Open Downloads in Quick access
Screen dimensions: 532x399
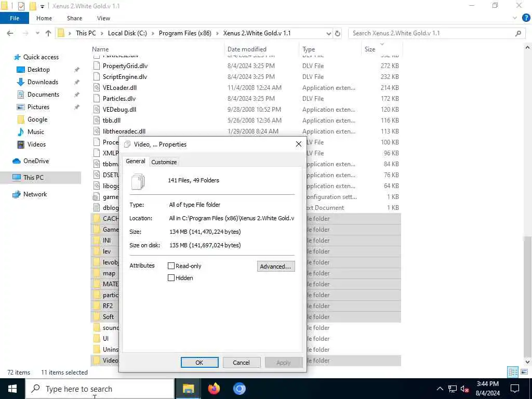43,82
